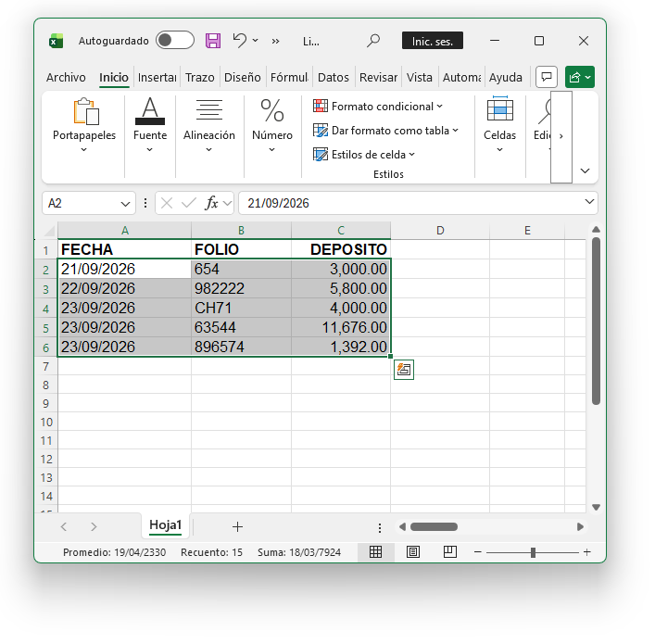The image size is (655, 644).
Task: Collapse the ribbon with the chevron
Action: coord(585,170)
